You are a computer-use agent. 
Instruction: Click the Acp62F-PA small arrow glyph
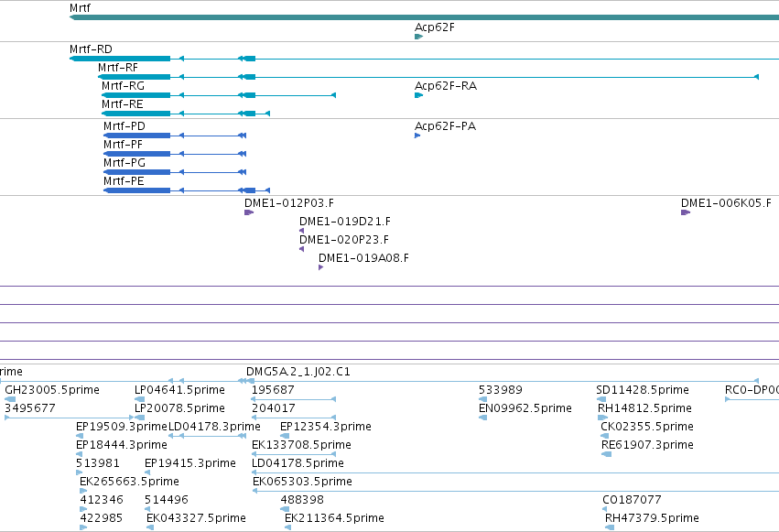pos(417,136)
